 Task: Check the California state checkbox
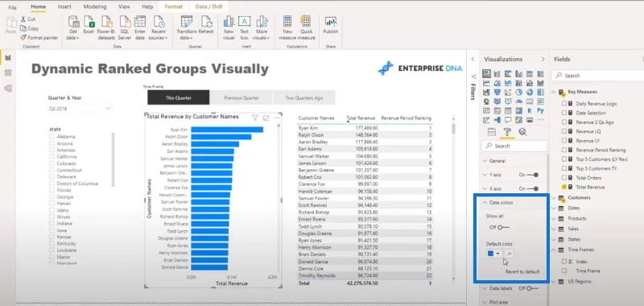[x=52, y=156]
